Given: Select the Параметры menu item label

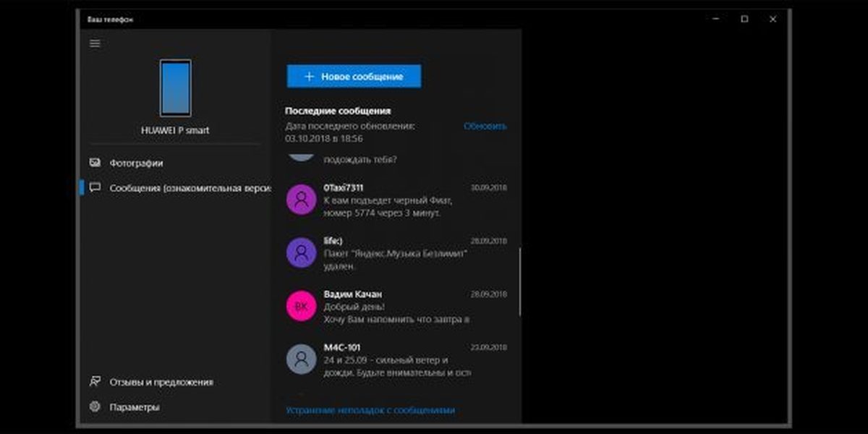Looking at the screenshot, I should click(x=134, y=407).
